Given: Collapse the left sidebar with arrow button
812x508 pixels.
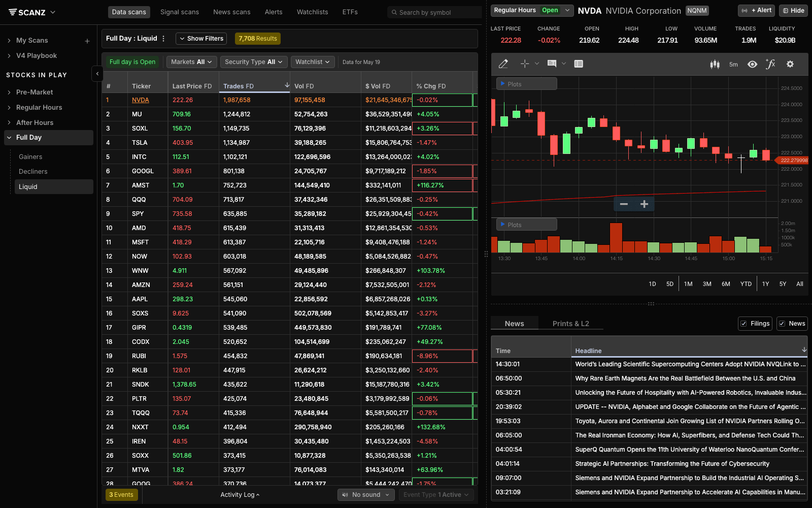Looking at the screenshot, I should click(97, 74).
